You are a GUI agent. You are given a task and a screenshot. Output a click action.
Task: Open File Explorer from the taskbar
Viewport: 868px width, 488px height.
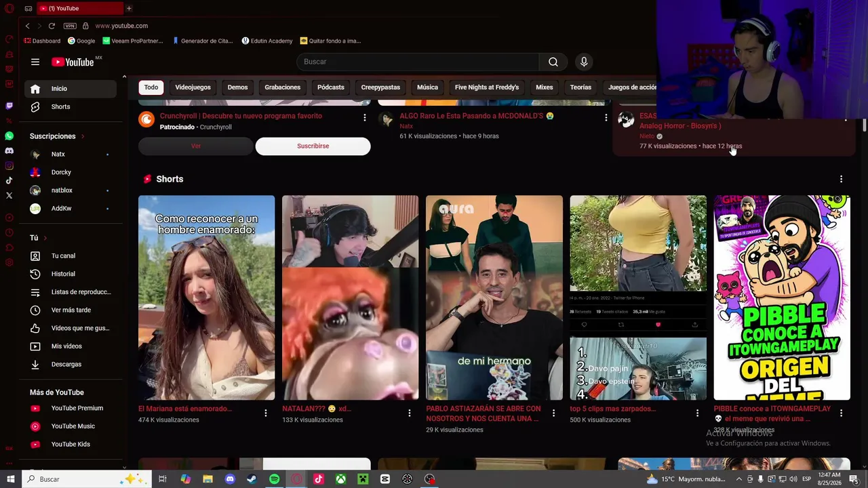[208, 479]
